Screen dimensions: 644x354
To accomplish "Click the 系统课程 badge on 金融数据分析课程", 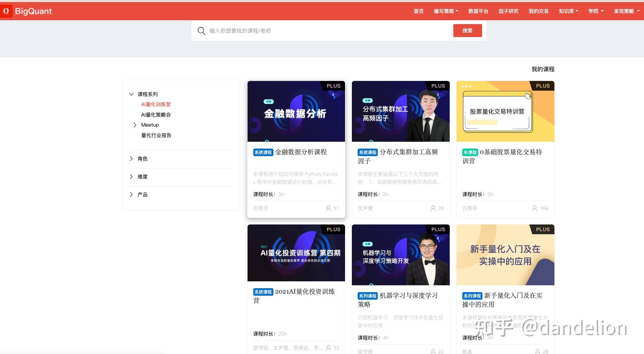I will click(x=263, y=152).
